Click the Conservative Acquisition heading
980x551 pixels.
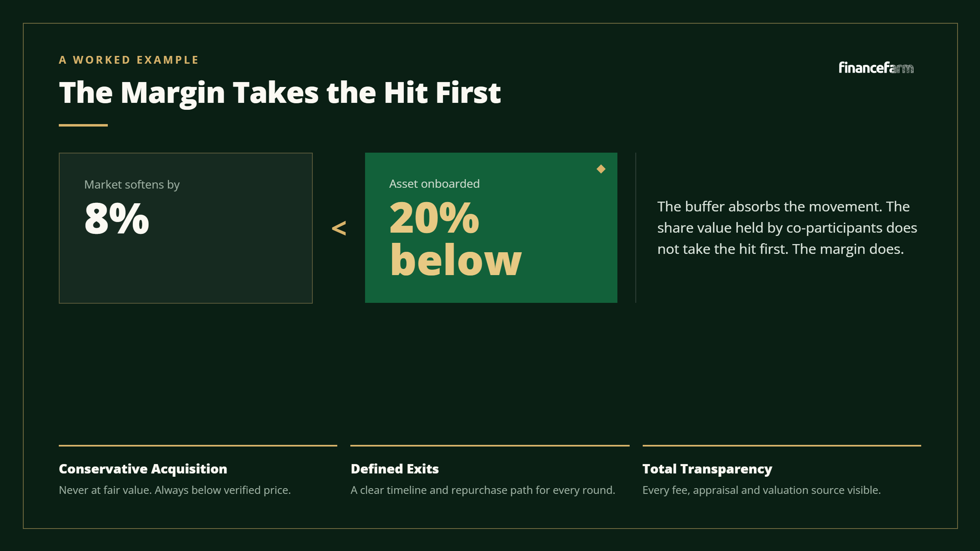143,469
